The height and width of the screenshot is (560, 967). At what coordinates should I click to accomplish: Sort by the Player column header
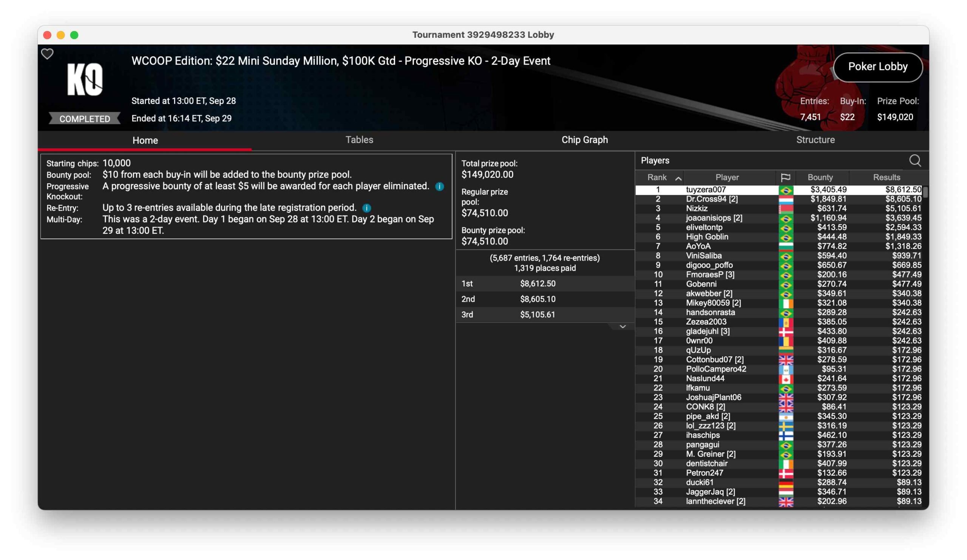pos(727,177)
